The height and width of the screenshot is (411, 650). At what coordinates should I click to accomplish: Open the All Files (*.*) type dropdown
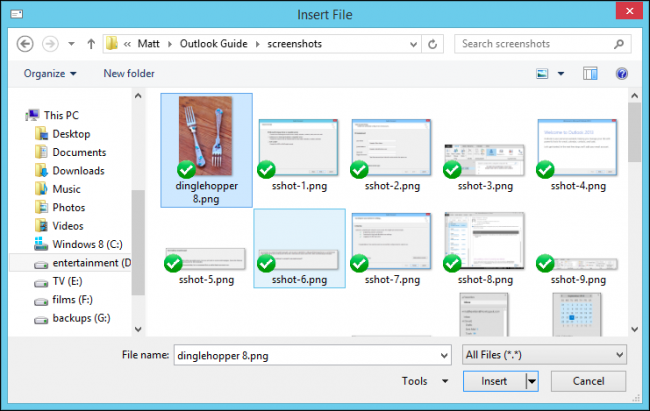coord(544,355)
